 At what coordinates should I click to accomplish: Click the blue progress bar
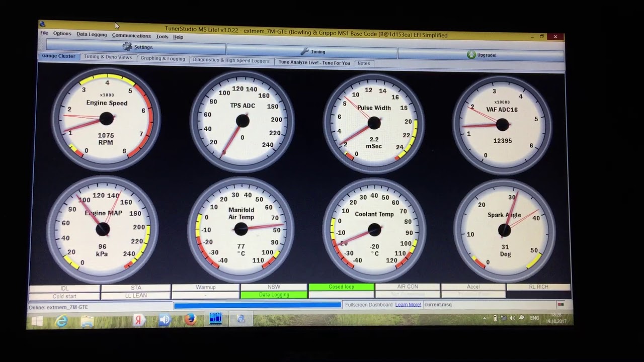tap(257, 305)
